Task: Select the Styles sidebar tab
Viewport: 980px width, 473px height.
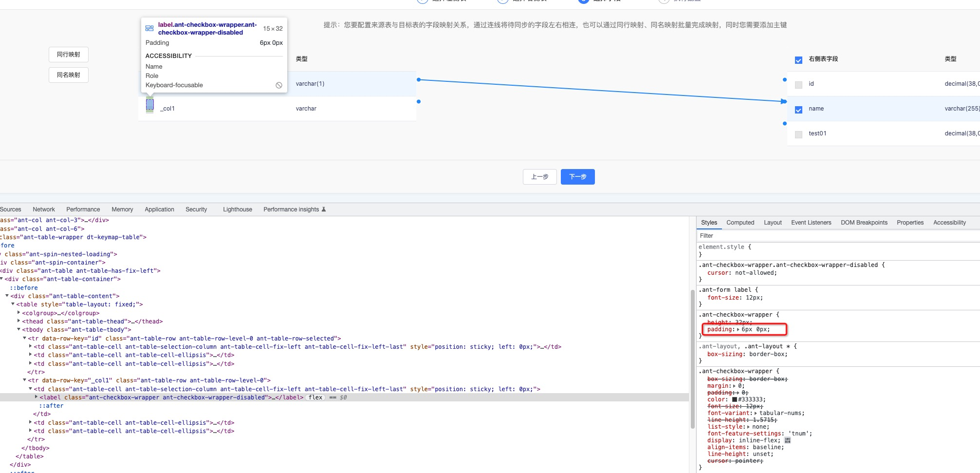Action: pos(709,223)
